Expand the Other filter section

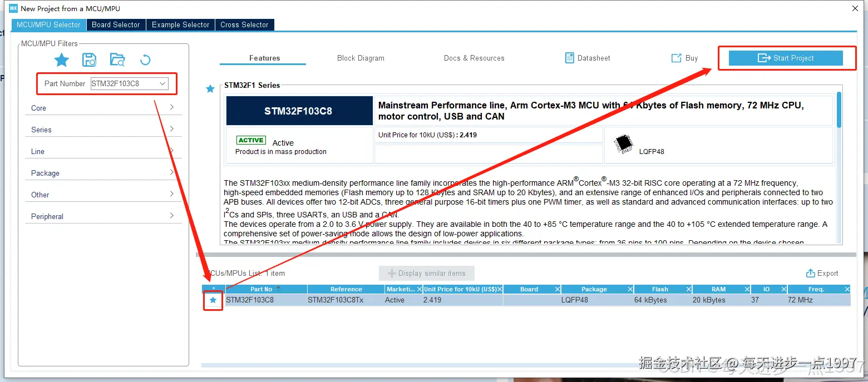(x=103, y=195)
